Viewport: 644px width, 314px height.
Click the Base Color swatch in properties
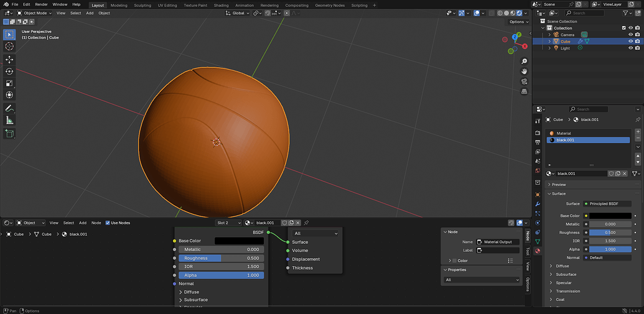coord(610,216)
